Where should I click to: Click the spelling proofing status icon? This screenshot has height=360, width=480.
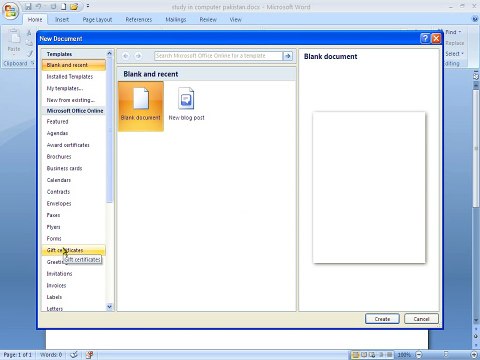coord(74,355)
